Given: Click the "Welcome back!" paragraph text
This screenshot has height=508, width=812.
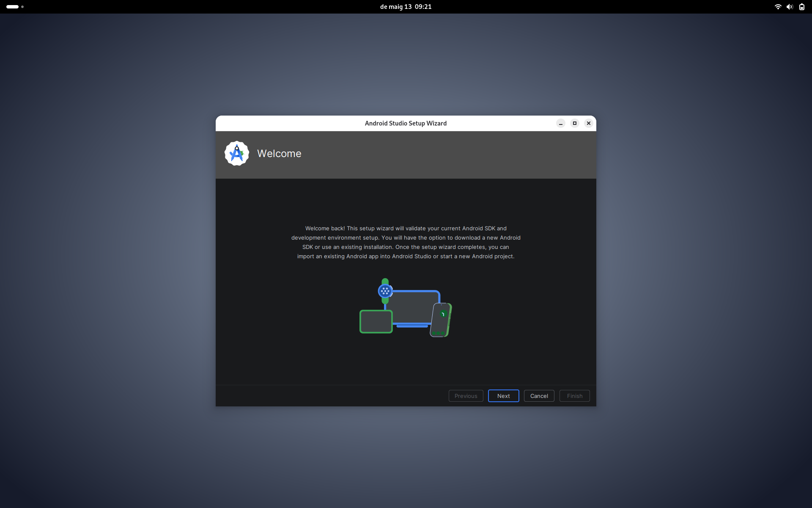Looking at the screenshot, I should (406, 242).
